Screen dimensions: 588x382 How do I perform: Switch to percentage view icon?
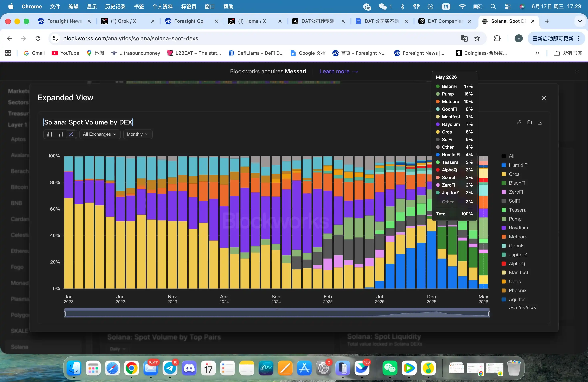[71, 134]
